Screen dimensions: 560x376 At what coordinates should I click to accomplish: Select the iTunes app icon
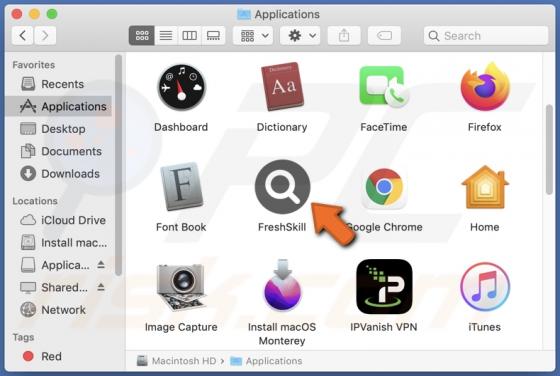[x=485, y=287]
